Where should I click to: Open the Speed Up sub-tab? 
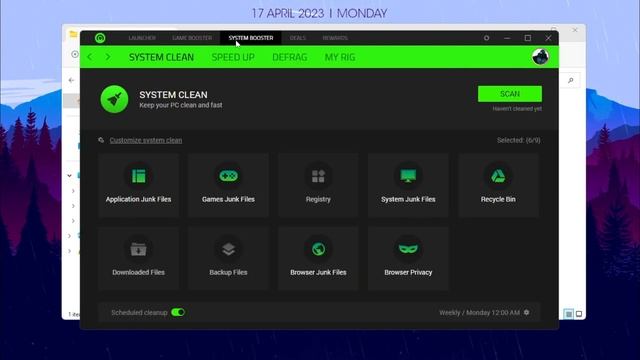point(233,57)
